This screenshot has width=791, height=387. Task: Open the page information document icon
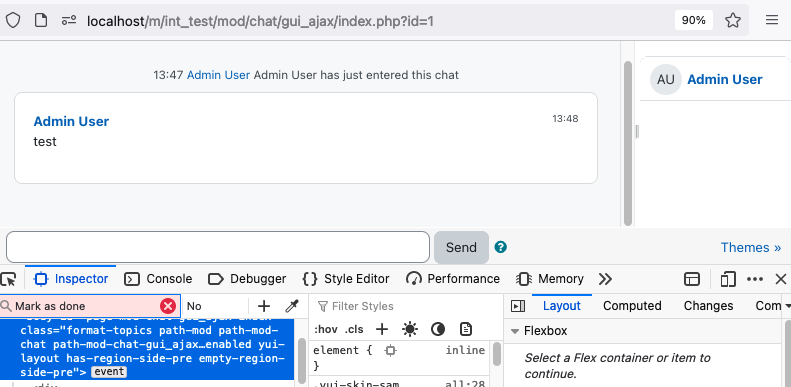[x=40, y=20]
